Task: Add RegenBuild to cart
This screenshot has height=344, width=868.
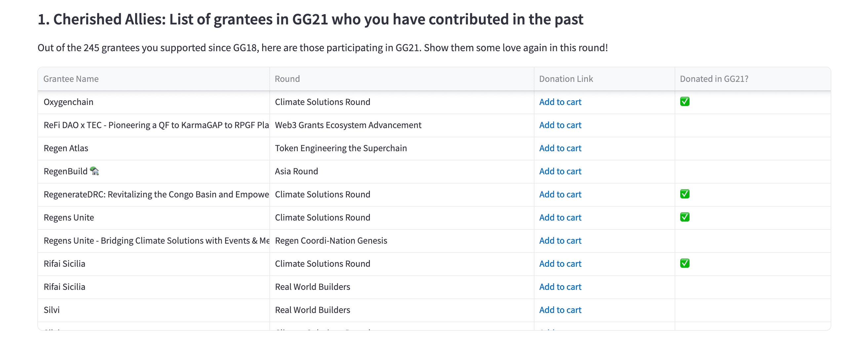Action: [560, 171]
